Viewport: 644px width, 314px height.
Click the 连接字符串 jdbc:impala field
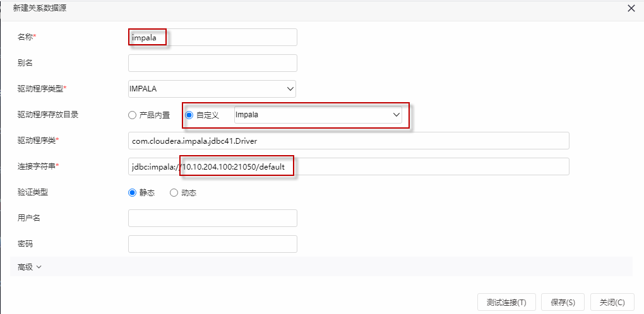(349, 166)
